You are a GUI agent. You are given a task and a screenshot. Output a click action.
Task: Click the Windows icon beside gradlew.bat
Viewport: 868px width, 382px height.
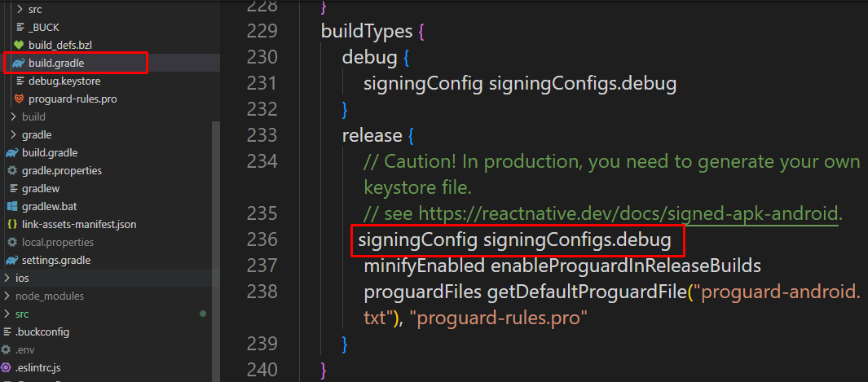pos(12,206)
